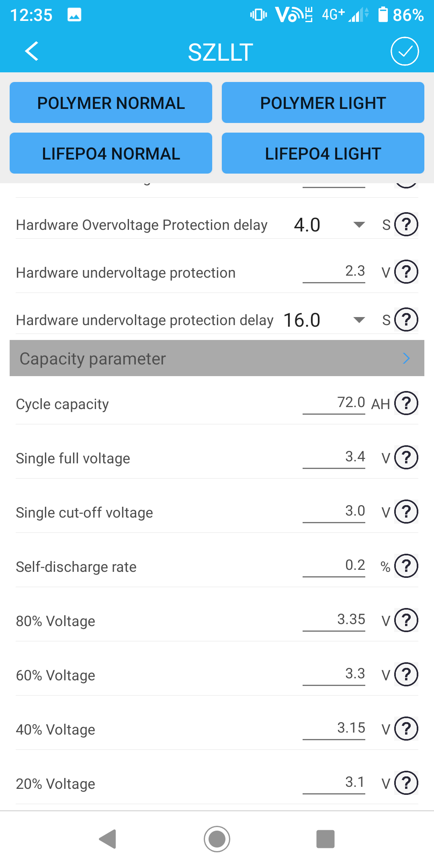This screenshot has width=434, height=868.
Task: Apply the POLYMER LIGHT preset
Action: (323, 103)
